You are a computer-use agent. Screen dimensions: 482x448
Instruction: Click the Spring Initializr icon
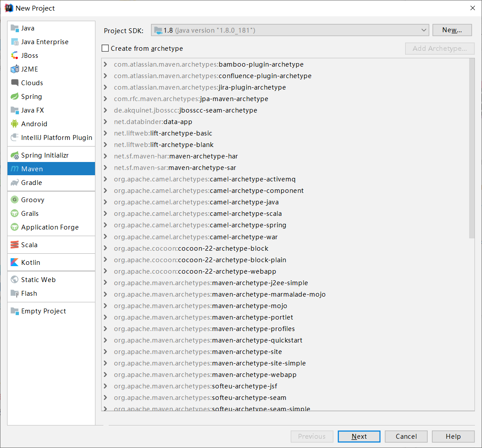coord(15,155)
